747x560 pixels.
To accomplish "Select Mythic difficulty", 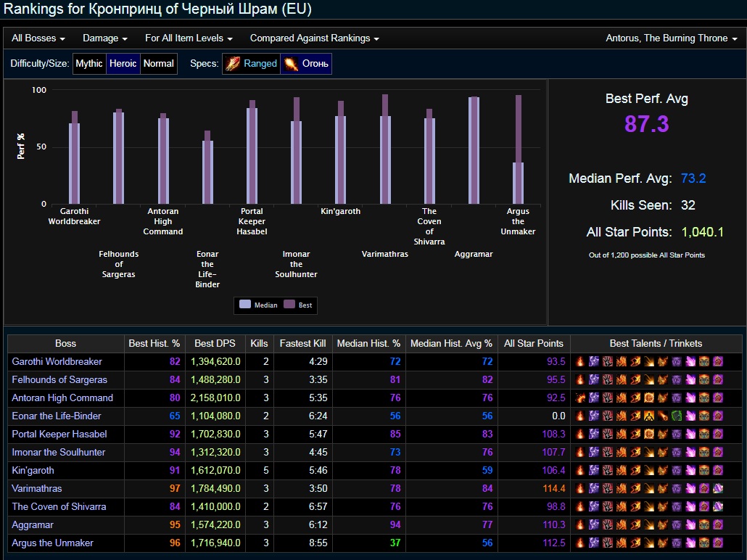I will tap(89, 63).
